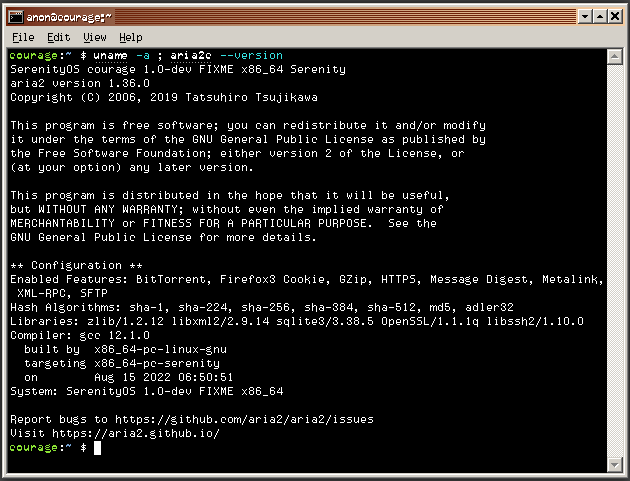Click the aria2.github.io website URL
The width and height of the screenshot is (630, 481).
[x=136, y=434]
